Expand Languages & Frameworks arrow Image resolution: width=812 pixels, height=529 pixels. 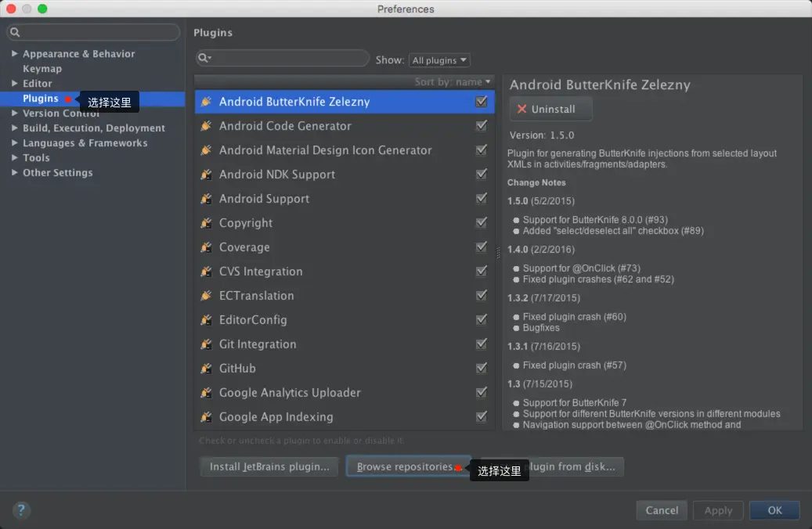click(15, 142)
